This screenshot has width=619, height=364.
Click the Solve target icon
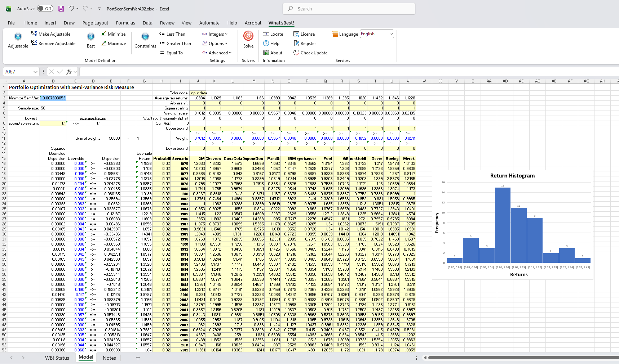pyautogui.click(x=248, y=36)
